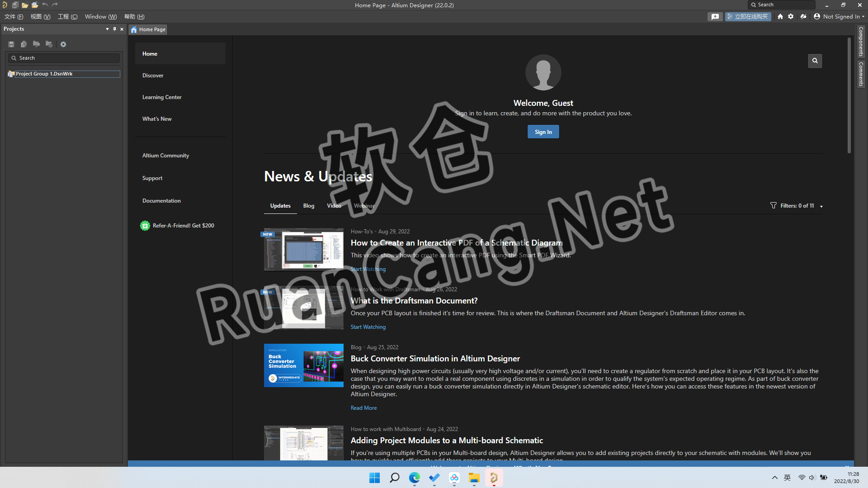
Task: Click the Refer-A-Friend gift icon
Action: click(145, 226)
